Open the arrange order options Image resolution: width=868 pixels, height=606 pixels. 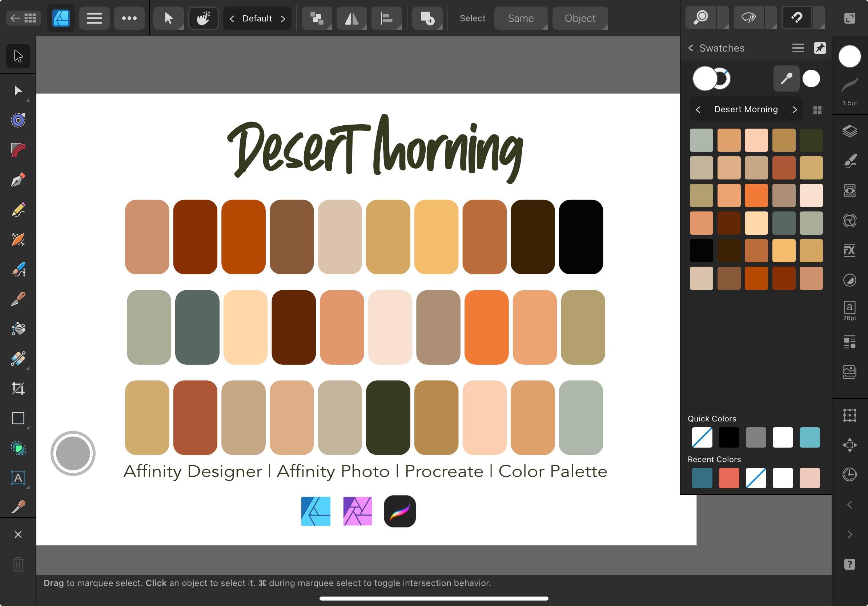point(317,18)
